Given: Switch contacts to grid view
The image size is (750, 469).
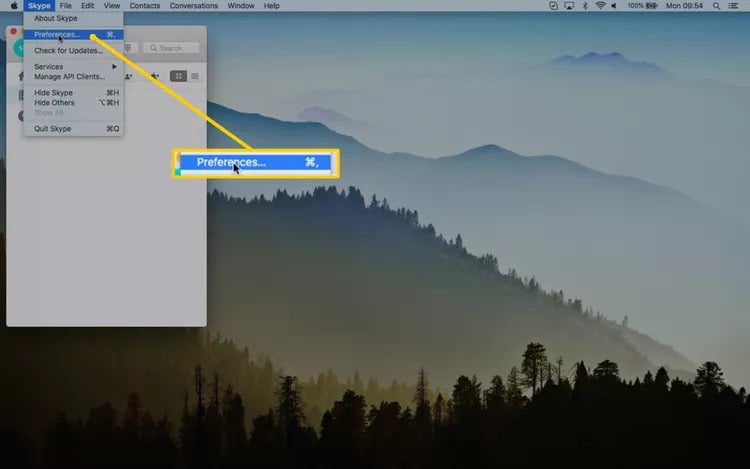Looking at the screenshot, I should tap(178, 76).
